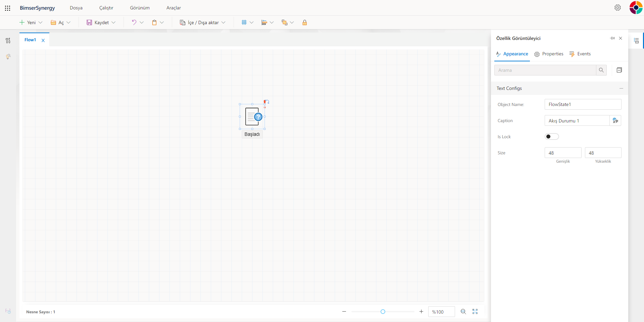This screenshot has height=322, width=644.
Task: Expand the grid options dropdown
Action: pyautogui.click(x=251, y=22)
